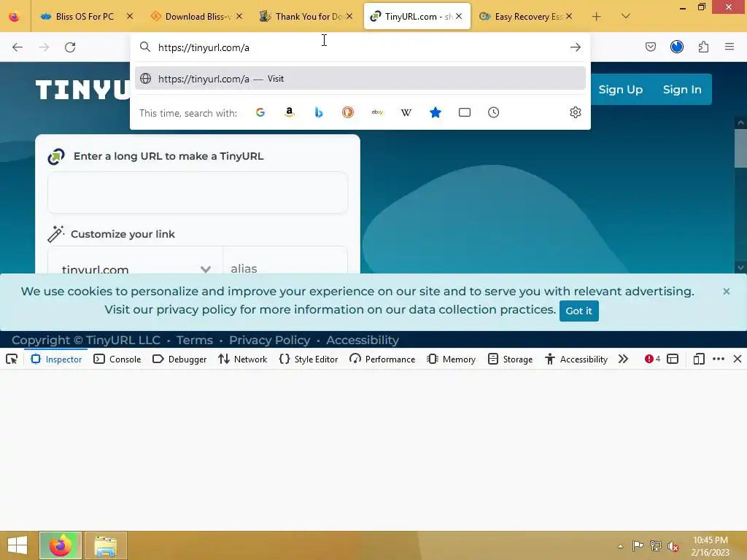Open the Save to Pocket icon
Image resolution: width=747 pixels, height=560 pixels.
[x=651, y=47]
